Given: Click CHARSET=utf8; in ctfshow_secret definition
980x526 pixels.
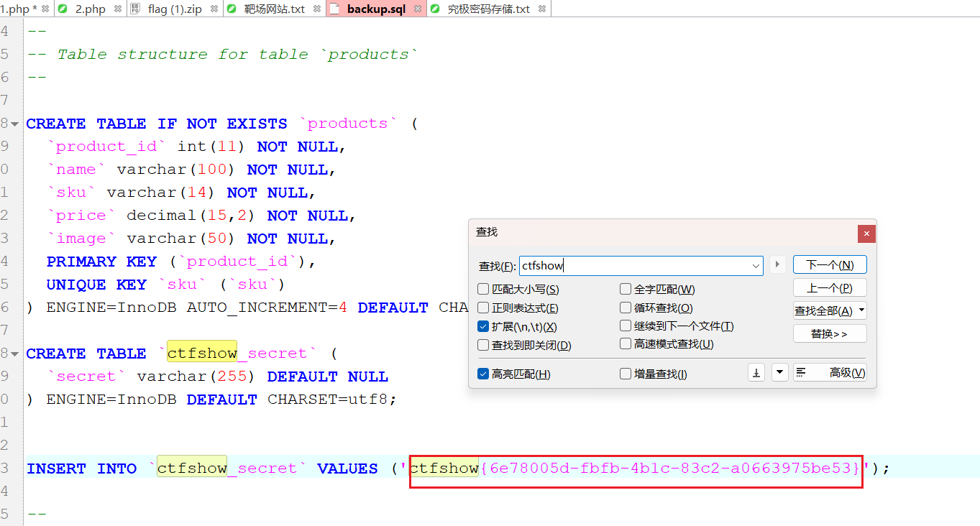Looking at the screenshot, I should coord(332,400).
